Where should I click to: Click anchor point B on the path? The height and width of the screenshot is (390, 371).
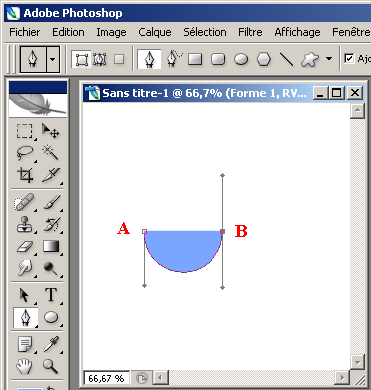click(222, 231)
